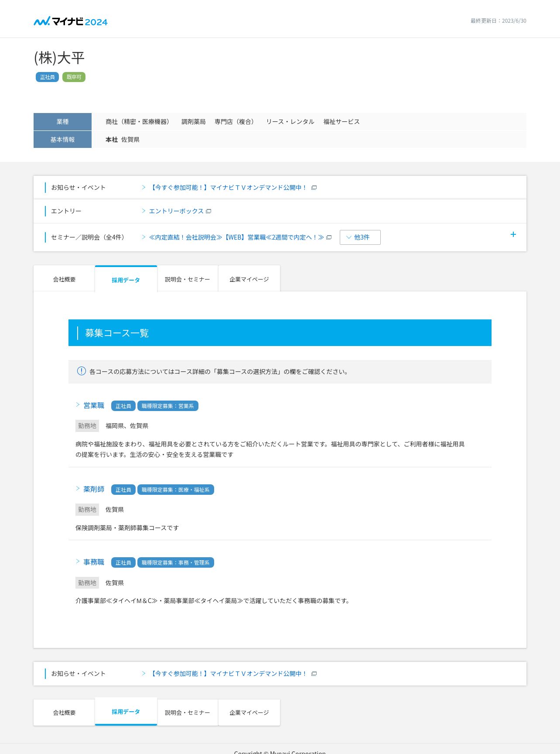
Task: Click the arrow icon before 事務職
Action: pyautogui.click(x=78, y=562)
